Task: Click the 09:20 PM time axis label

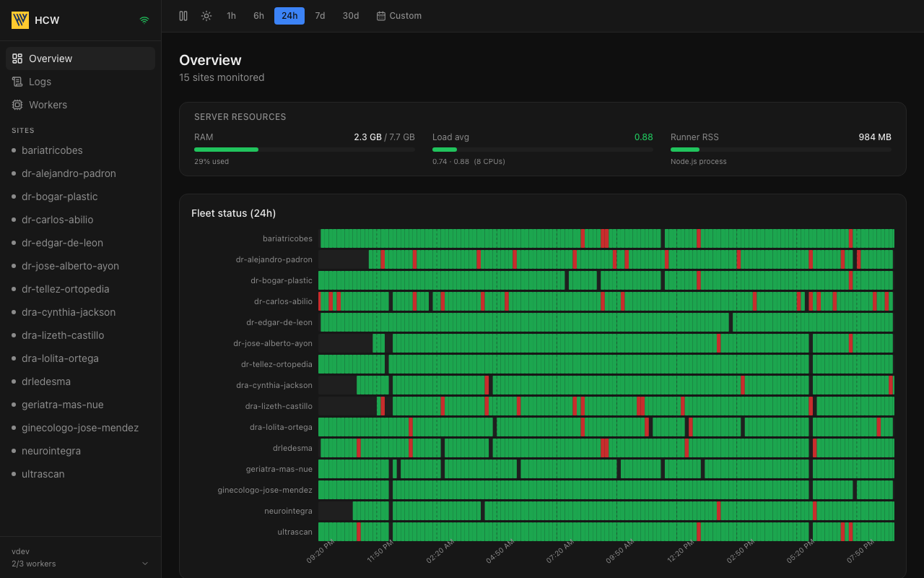Action: click(x=320, y=551)
